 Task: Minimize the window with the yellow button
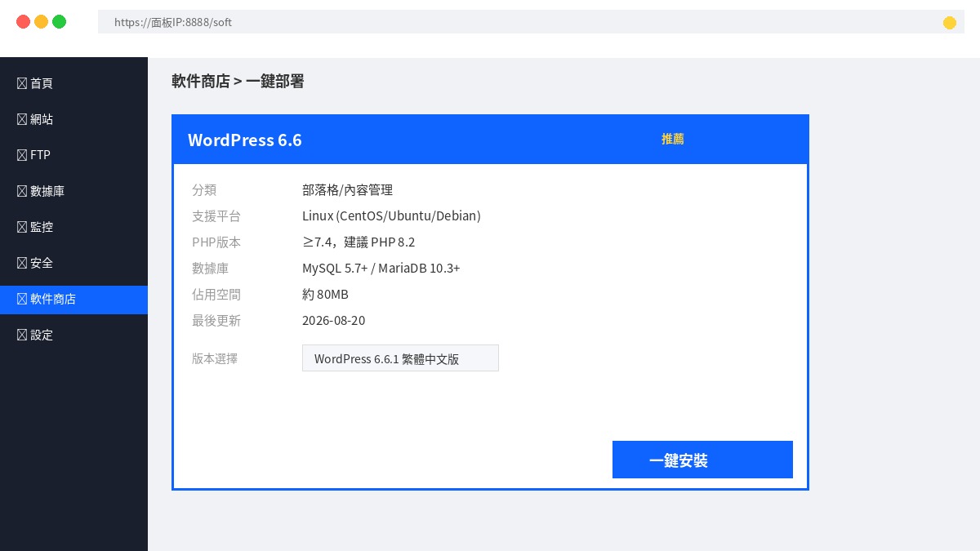click(41, 22)
